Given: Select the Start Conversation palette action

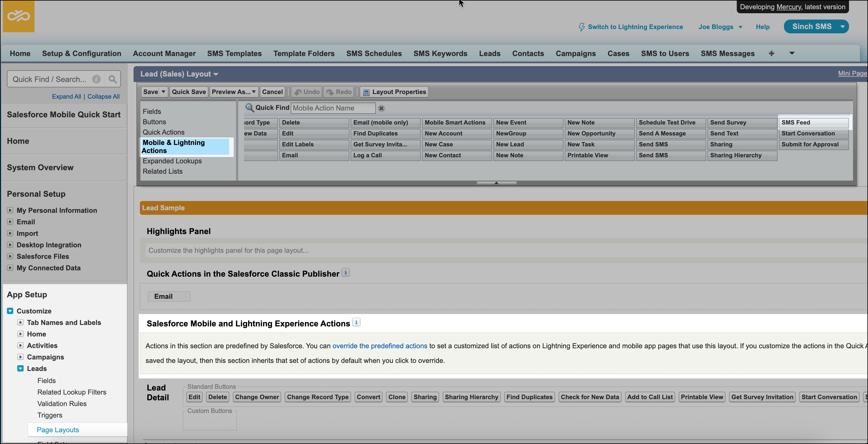Looking at the screenshot, I should (813, 134).
